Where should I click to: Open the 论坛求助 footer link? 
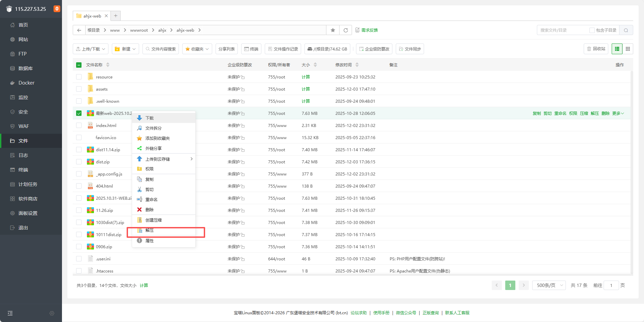pos(358,313)
